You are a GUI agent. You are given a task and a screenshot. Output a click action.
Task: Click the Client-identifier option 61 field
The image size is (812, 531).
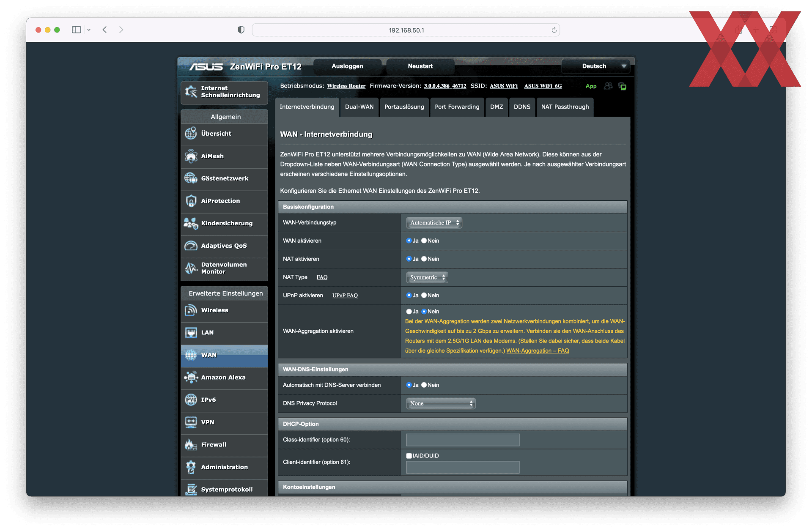coord(462,467)
